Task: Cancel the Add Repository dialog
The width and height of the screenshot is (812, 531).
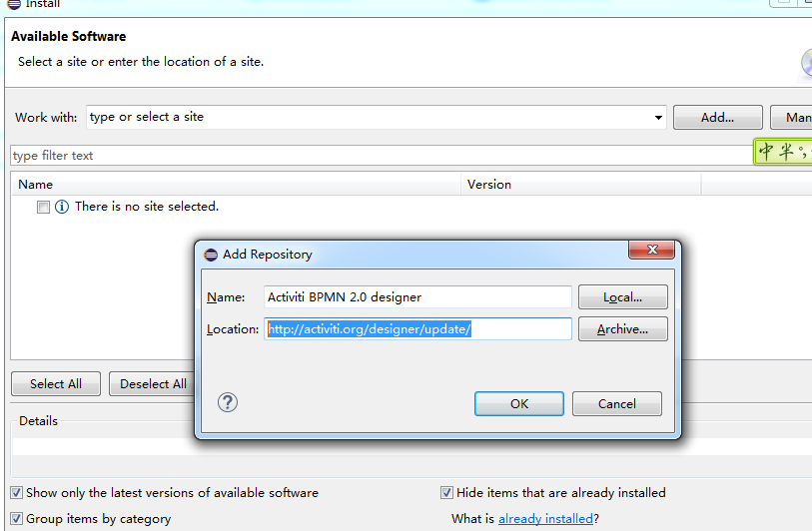Action: pos(617,403)
